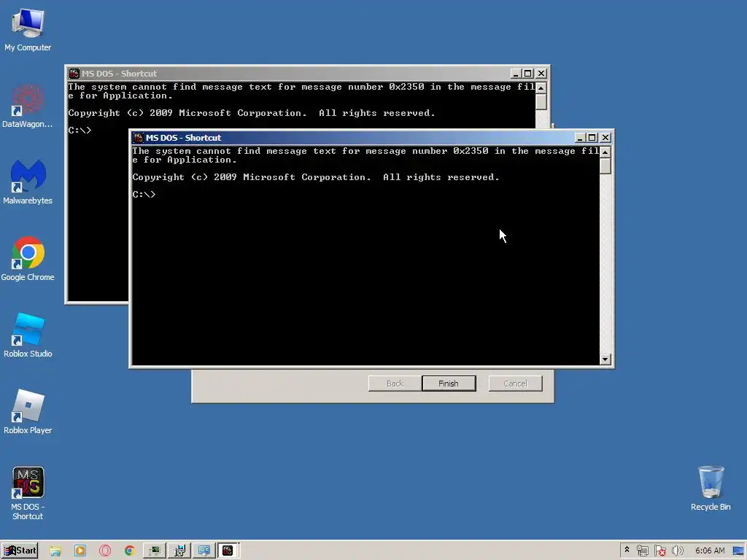Click the scrollbar thumb in back MS DOS window
Image resolution: width=747 pixels, height=560 pixels.
541,101
